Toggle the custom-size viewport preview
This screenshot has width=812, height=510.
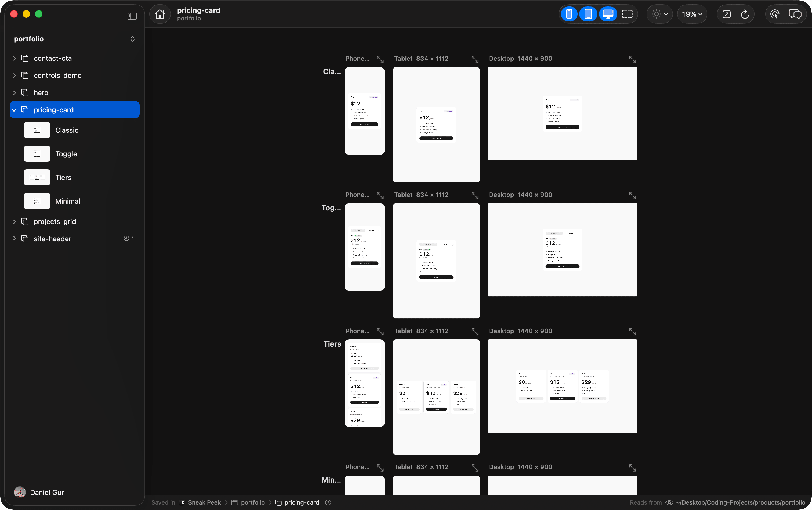point(627,14)
